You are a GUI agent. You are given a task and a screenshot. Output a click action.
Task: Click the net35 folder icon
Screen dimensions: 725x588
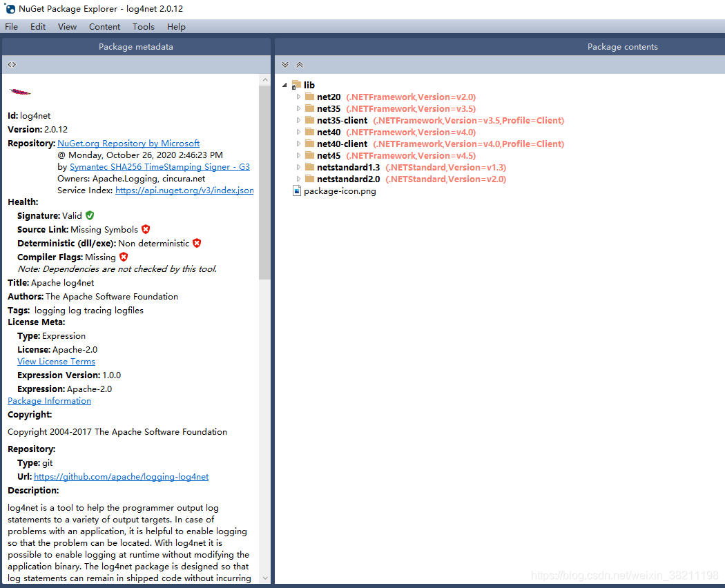[310, 108]
